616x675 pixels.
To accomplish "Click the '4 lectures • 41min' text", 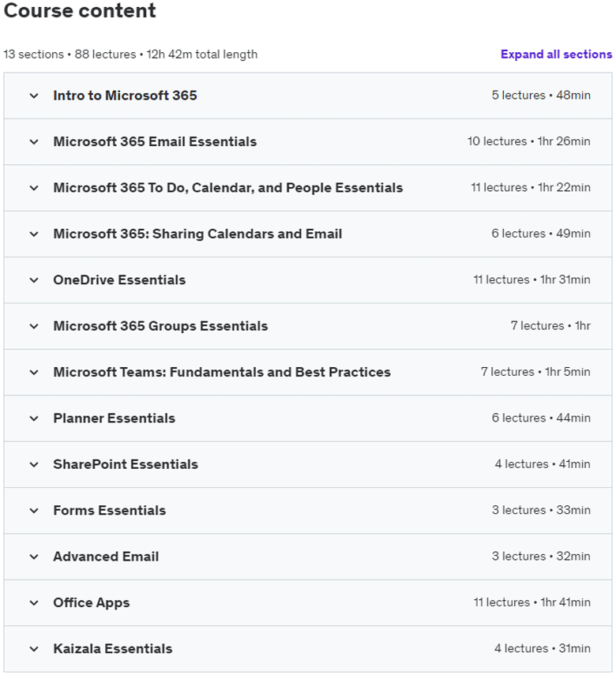I will coord(543,463).
